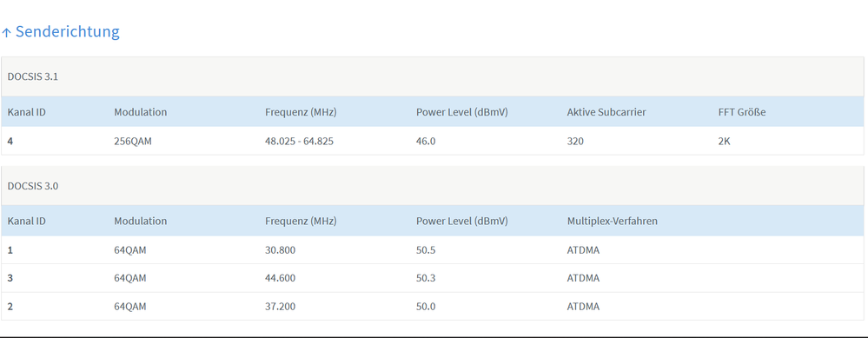Click Power Level header in DOCSIS 3.1 table
This screenshot has width=868, height=338.
point(462,112)
